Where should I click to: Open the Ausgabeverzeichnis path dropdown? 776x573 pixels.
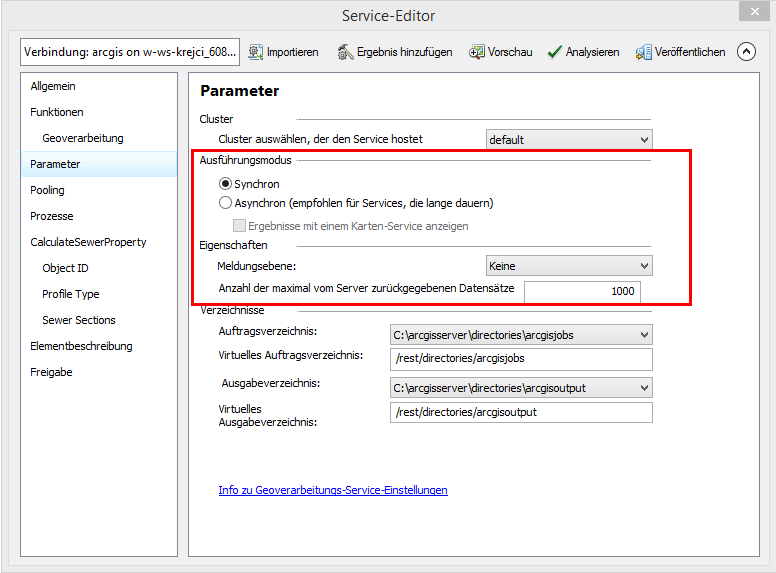(x=521, y=388)
